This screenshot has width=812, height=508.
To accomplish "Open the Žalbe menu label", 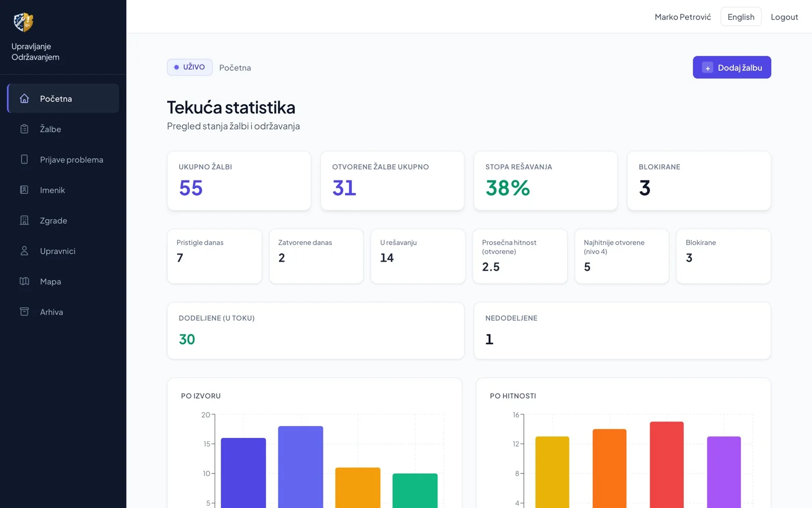I will click(x=51, y=129).
